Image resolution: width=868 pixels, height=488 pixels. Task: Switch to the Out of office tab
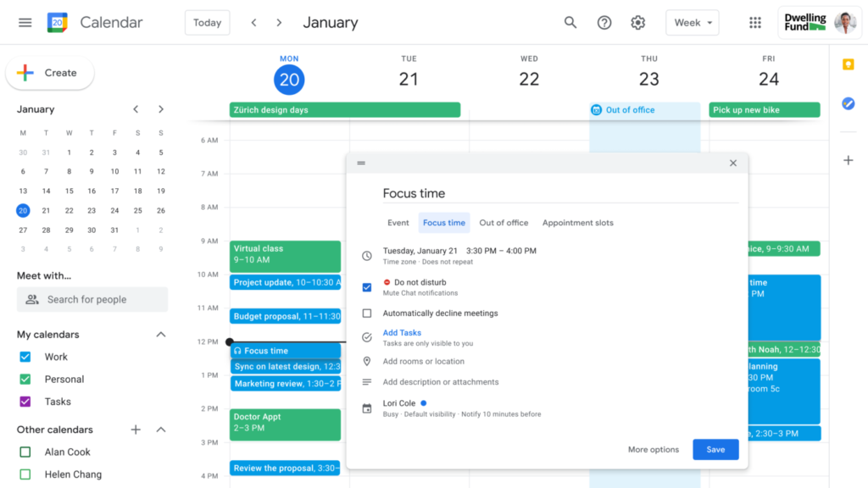pyautogui.click(x=504, y=222)
